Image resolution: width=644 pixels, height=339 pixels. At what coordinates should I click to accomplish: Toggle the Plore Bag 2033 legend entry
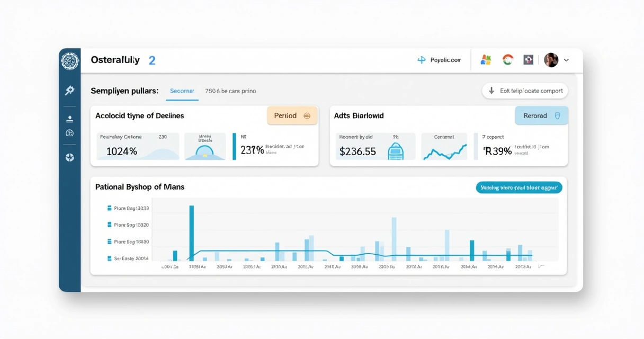pos(127,208)
